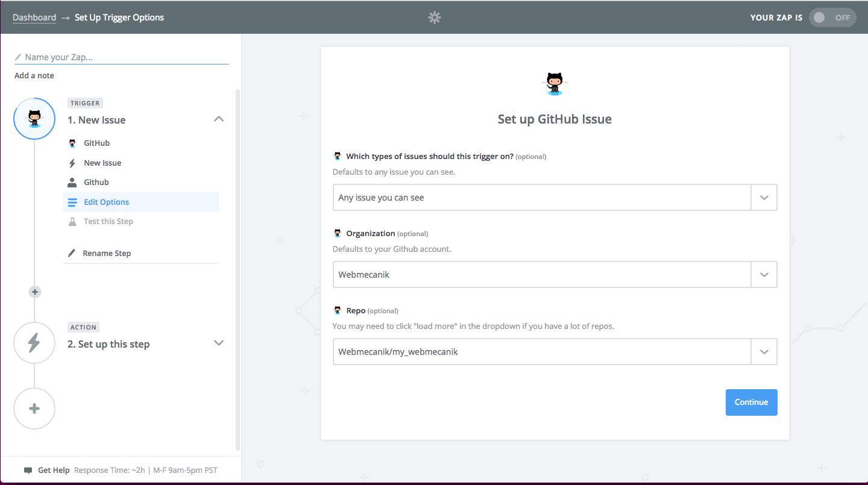Click the GitHub icon beside issue types label

(338, 156)
